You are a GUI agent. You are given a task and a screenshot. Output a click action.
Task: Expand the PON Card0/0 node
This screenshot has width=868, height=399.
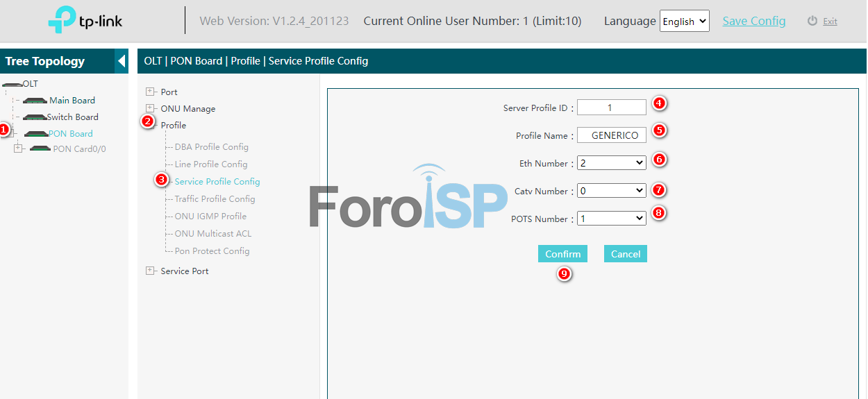[x=18, y=148]
